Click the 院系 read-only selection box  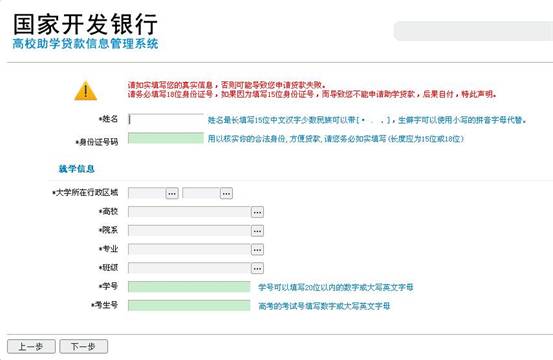pos(189,231)
